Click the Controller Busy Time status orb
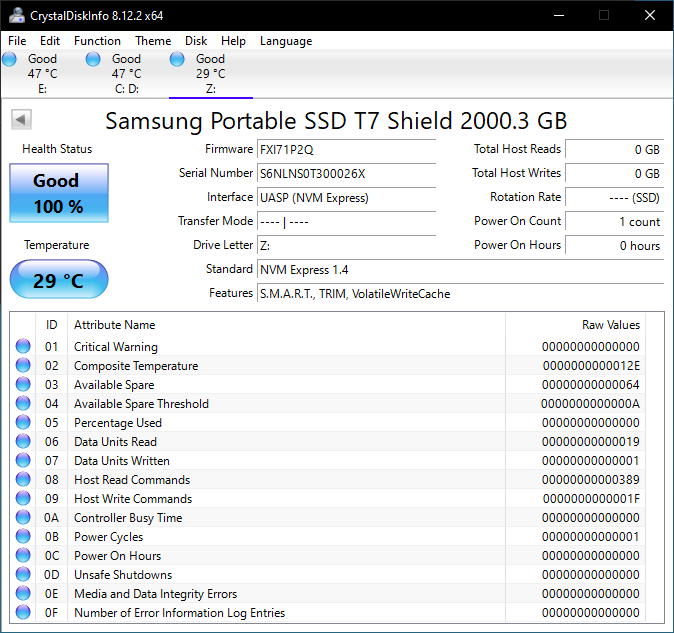The height and width of the screenshot is (633, 674). (23, 517)
